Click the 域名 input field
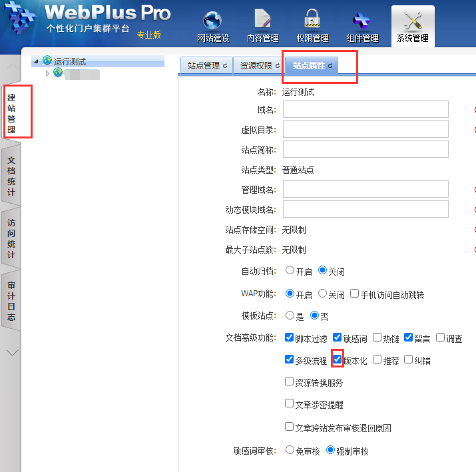 365,109
